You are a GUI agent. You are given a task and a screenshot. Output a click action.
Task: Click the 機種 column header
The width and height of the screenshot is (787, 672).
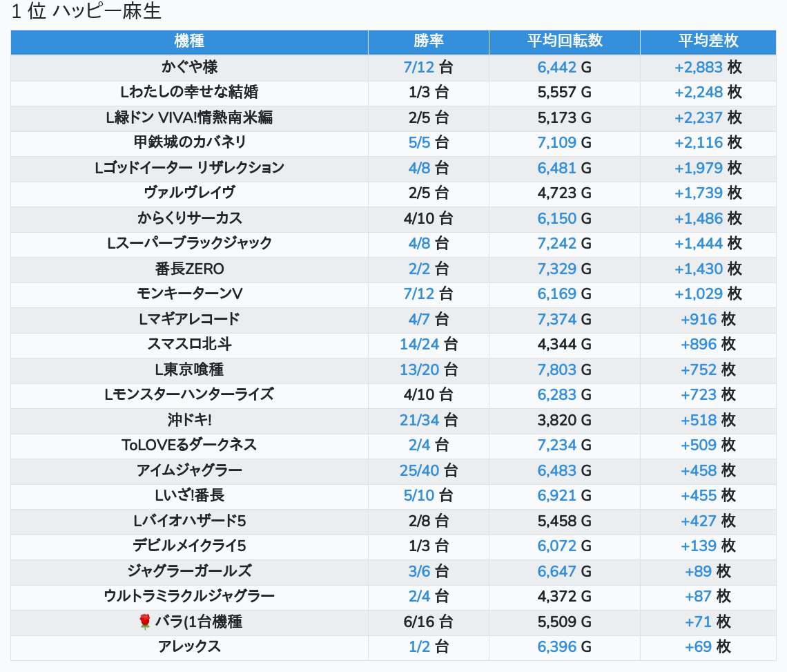tap(189, 41)
